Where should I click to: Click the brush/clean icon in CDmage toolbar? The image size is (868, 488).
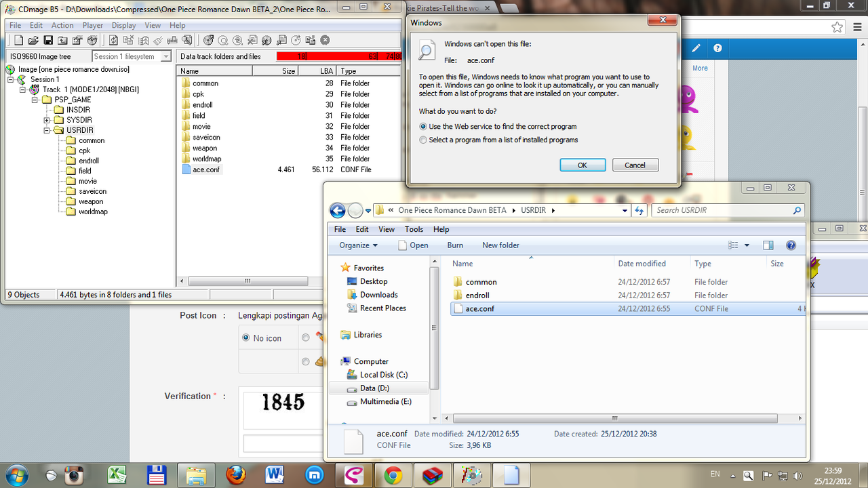[158, 41]
